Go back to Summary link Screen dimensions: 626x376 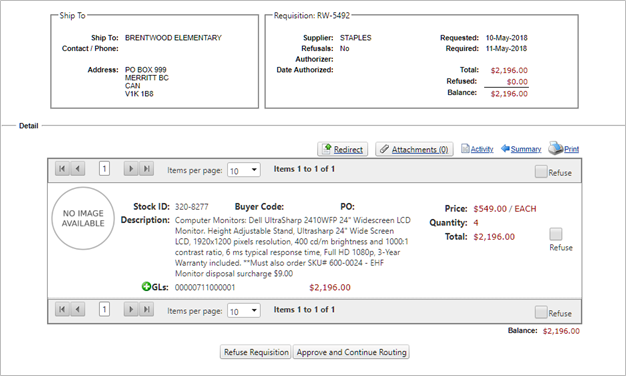(526, 149)
